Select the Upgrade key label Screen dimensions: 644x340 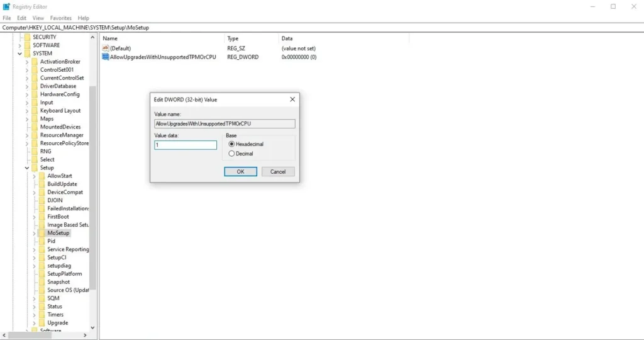(x=57, y=323)
